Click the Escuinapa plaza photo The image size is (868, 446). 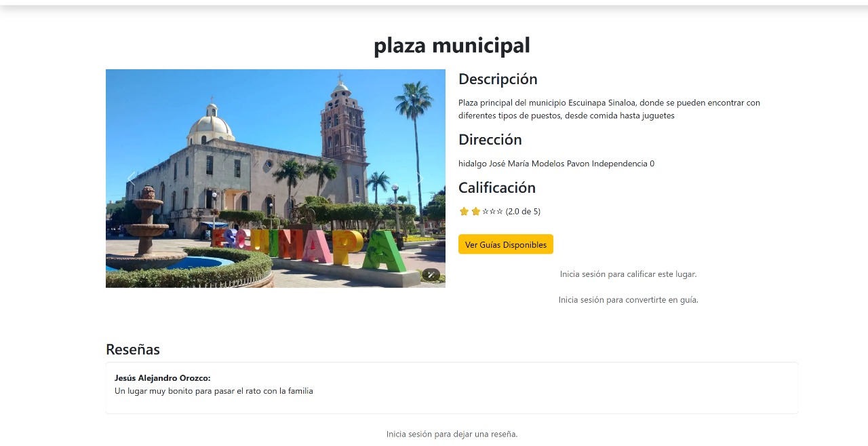[x=275, y=179]
